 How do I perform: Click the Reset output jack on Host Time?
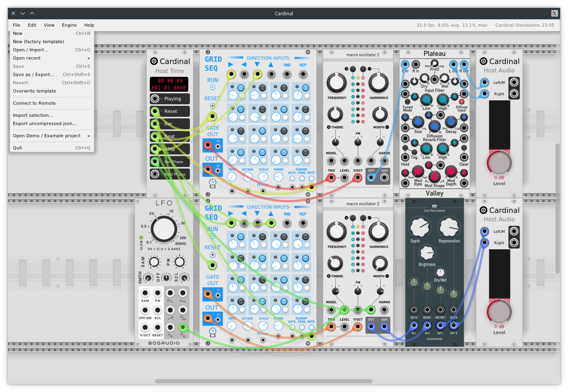click(x=155, y=111)
